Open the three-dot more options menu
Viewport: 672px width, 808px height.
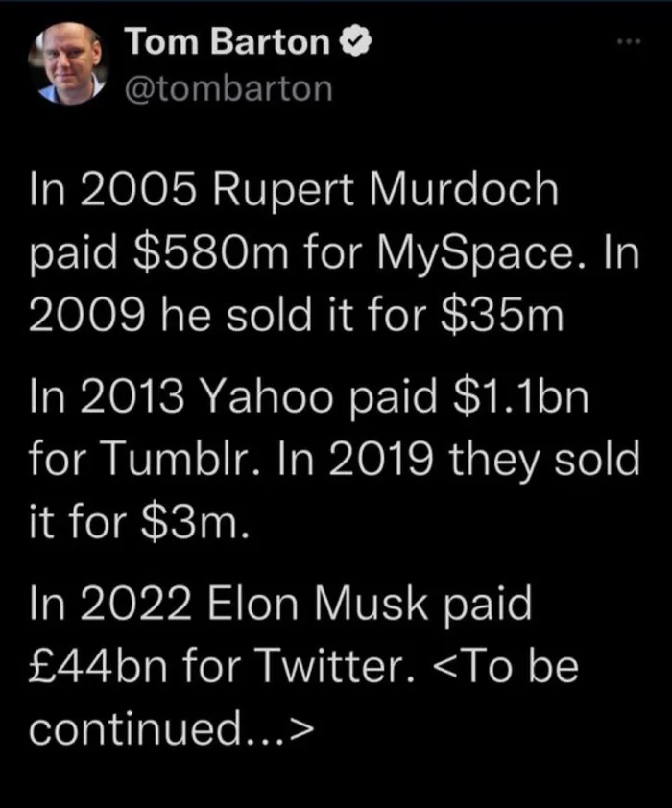628,44
